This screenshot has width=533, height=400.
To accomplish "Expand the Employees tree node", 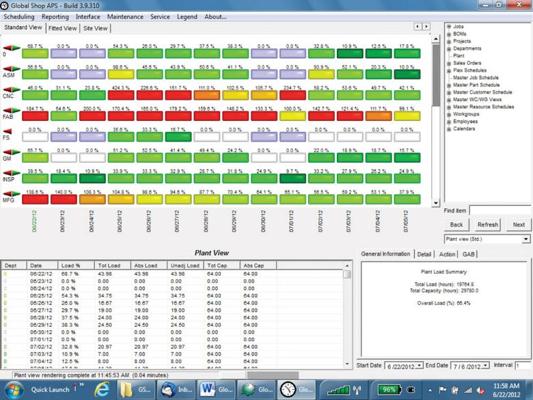I will 449,122.
